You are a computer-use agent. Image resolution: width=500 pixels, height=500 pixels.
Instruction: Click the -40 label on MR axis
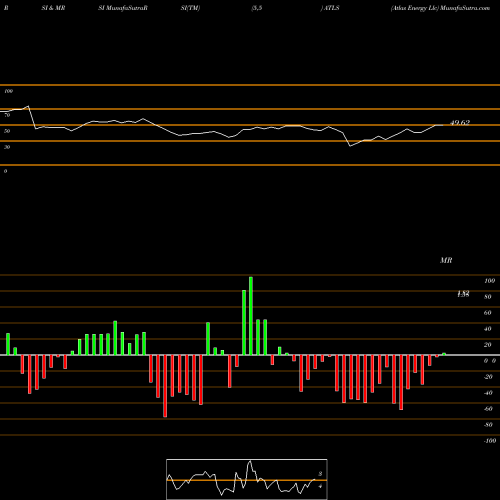pos(488,393)
